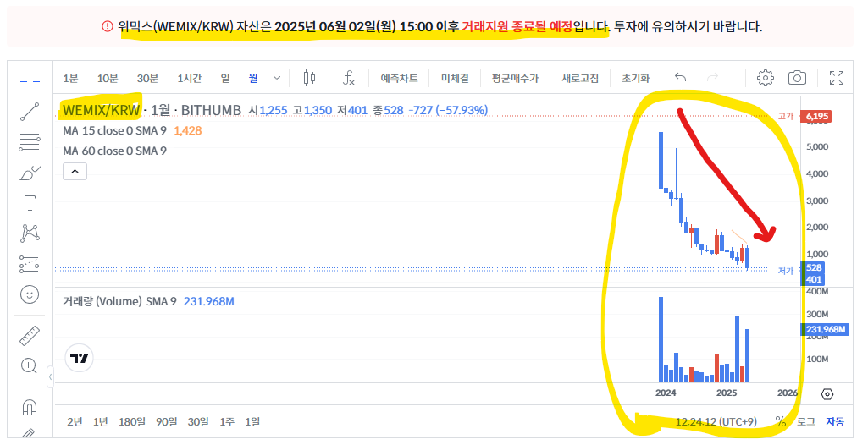Image resolution: width=868 pixels, height=445 pixels.
Task: Click the 2024 time axis label
Action: [666, 393]
